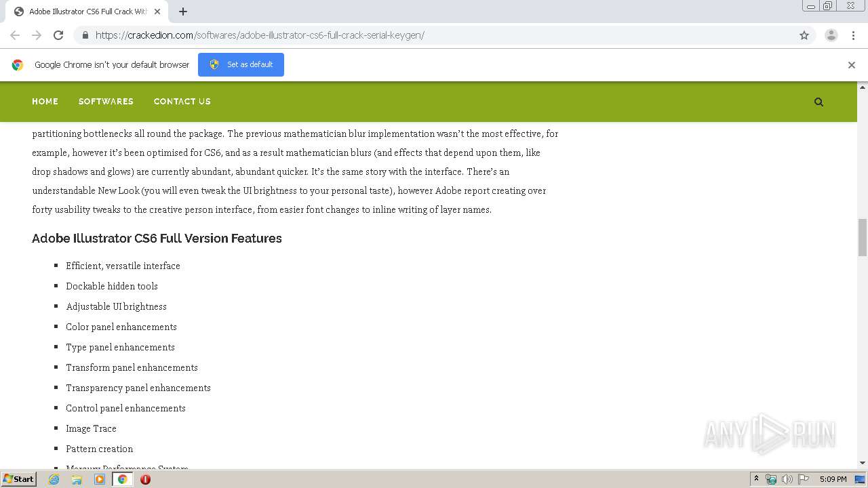The height and width of the screenshot is (488, 868).
Task: Click 'Type panel enhancements' list item
Action: pos(120,347)
